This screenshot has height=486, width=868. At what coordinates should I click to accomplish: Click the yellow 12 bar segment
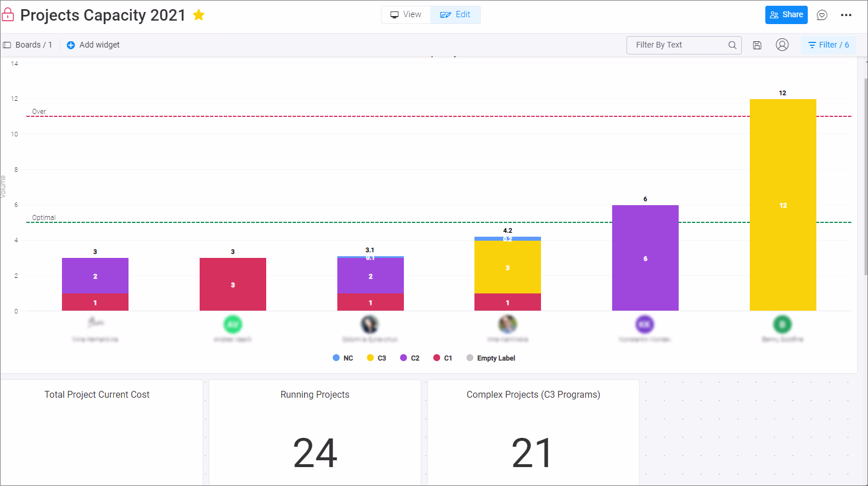tap(783, 205)
